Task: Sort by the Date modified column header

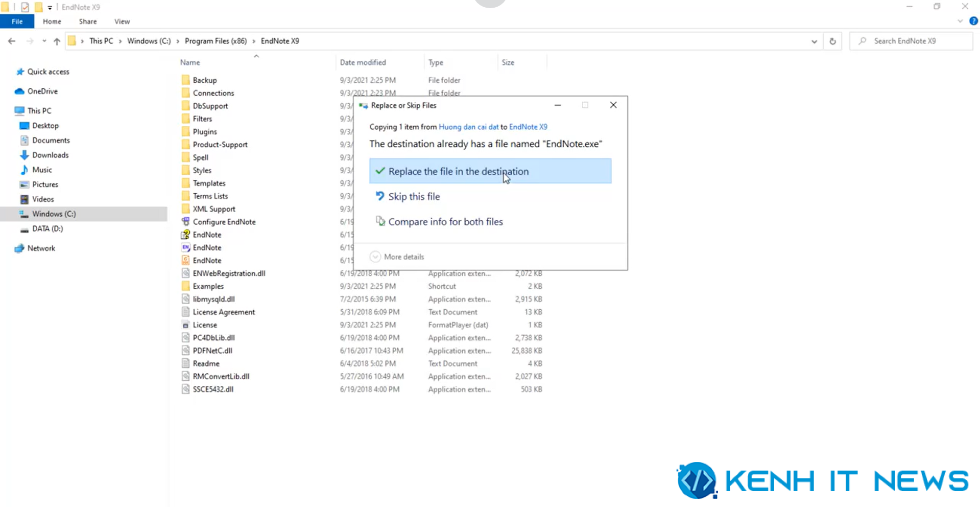Action: 363,62
